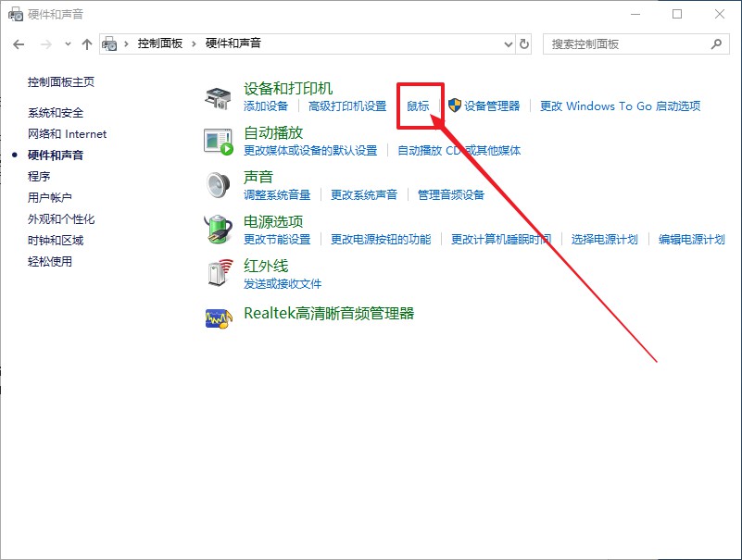Image resolution: width=742 pixels, height=560 pixels.
Task: Open the 设备和打印机 heading
Action: coord(288,89)
